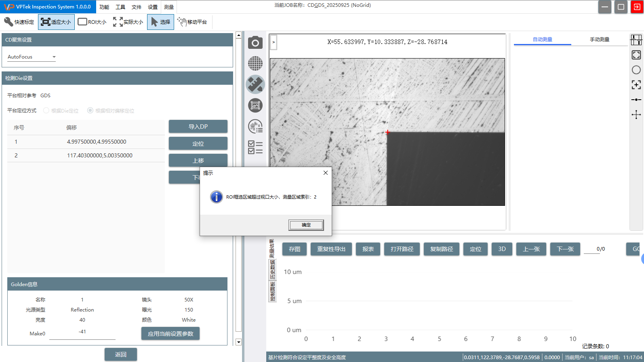Select the ruler and pencil measurement icon
This screenshot has height=362, width=644.
pyautogui.click(x=255, y=84)
